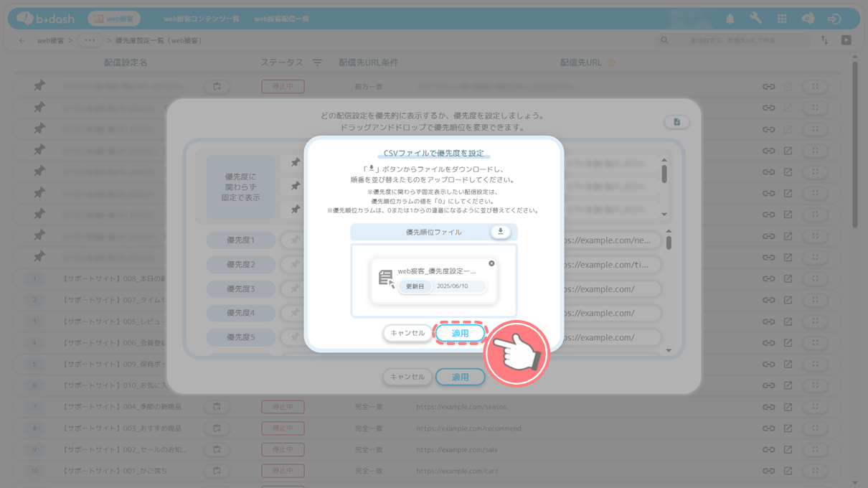Viewport: 868px width, 488px height.
Task: Open the wrench settings icon
Action: click(x=756, y=19)
